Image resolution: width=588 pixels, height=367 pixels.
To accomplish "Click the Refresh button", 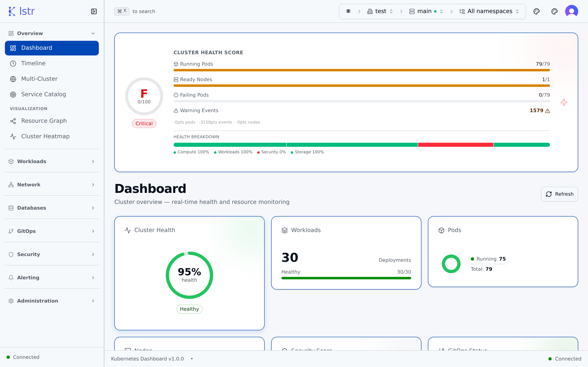I will click(559, 194).
